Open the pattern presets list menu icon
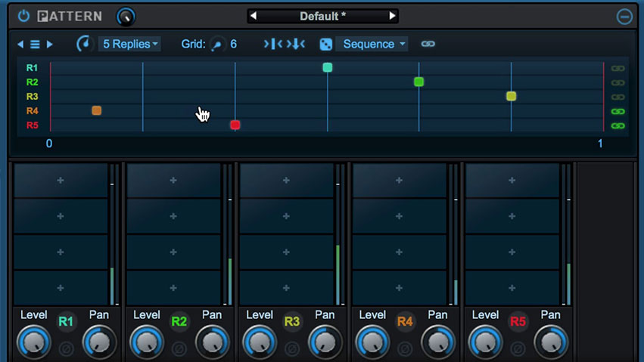644x362 pixels. point(35,45)
